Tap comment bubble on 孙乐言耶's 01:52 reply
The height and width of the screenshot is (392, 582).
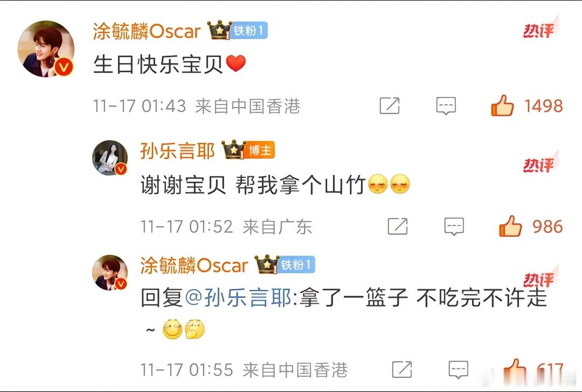click(454, 227)
